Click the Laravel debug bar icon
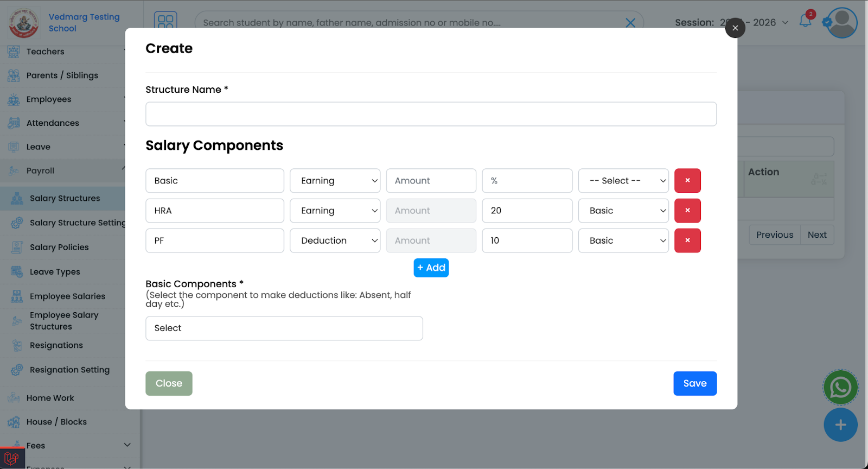 12,459
